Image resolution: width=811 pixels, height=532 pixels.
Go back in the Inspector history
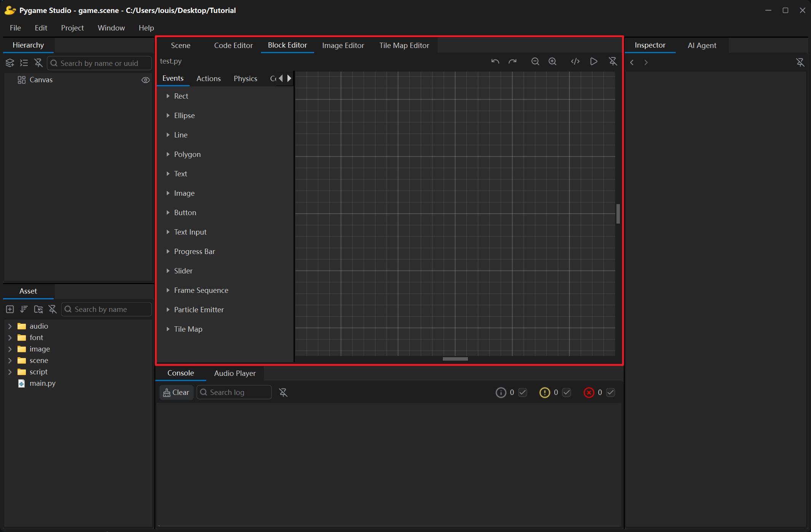632,62
